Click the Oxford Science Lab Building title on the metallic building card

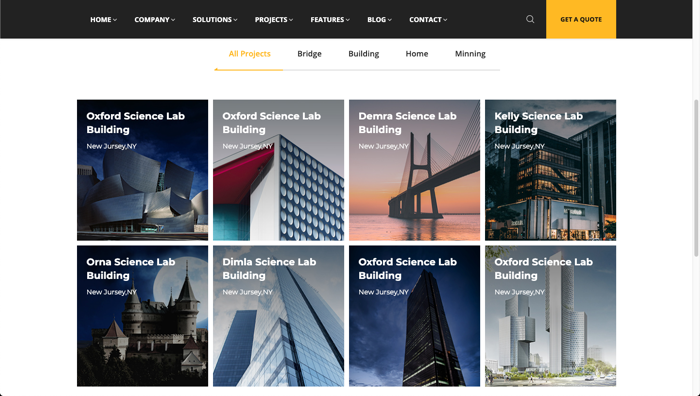tap(135, 123)
